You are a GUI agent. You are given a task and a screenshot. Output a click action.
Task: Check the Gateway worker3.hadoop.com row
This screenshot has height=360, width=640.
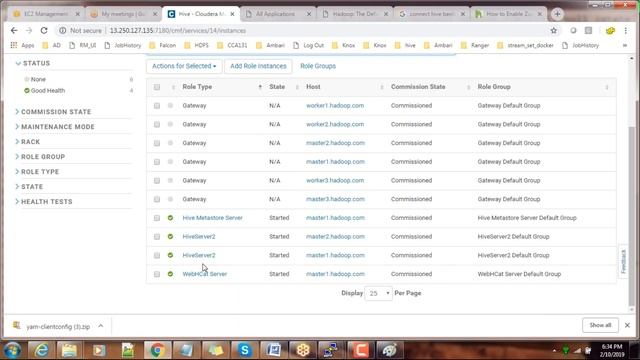coord(157,180)
